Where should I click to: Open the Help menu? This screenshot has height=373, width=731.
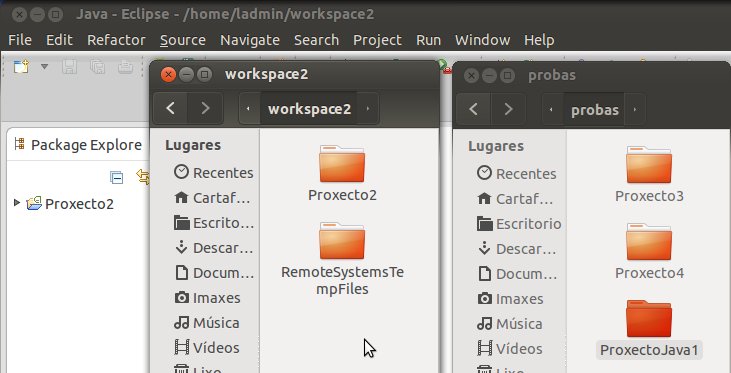point(539,40)
